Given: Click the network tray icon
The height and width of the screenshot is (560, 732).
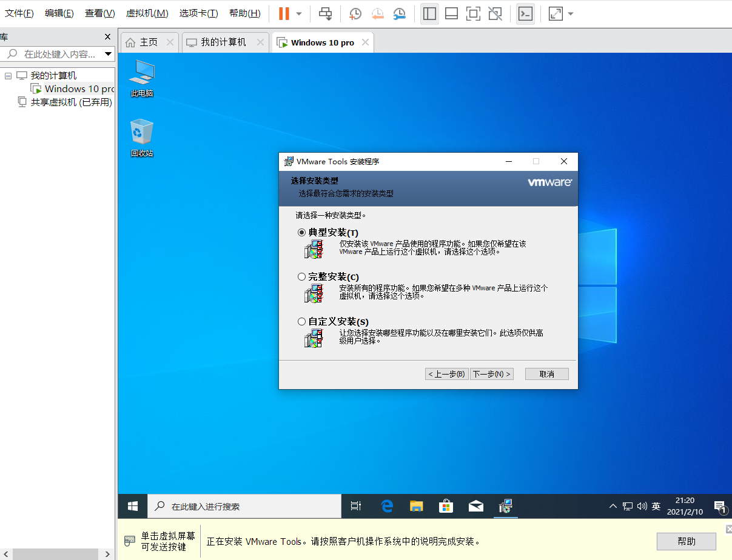Looking at the screenshot, I should click(x=628, y=506).
